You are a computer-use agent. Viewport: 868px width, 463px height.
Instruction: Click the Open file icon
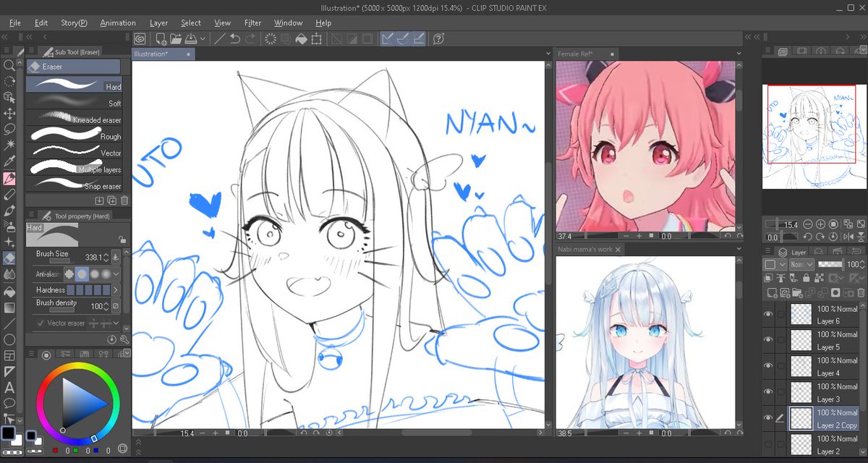[176, 39]
